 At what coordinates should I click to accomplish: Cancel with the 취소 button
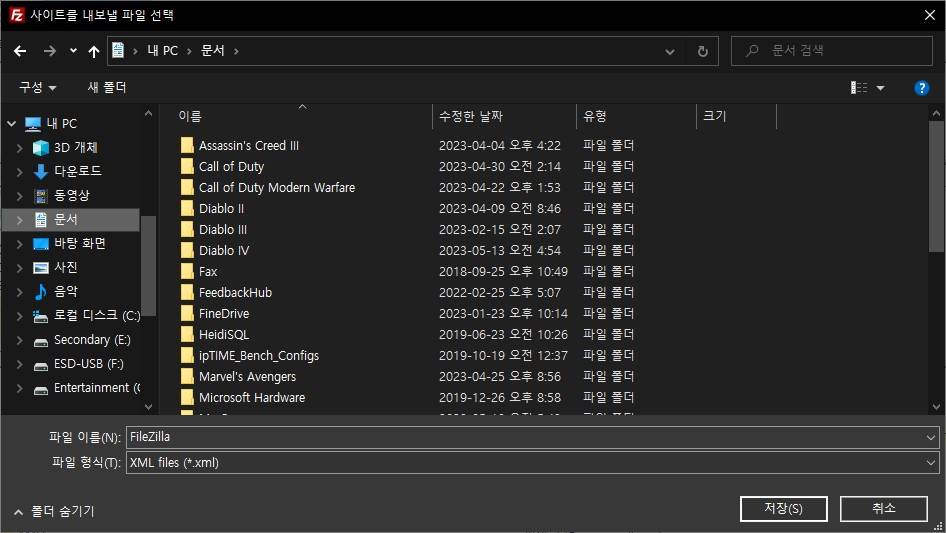point(883,509)
